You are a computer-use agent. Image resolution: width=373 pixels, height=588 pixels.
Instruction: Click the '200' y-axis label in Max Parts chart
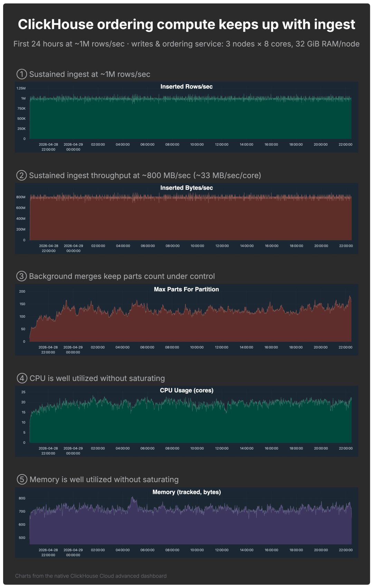point(22,291)
